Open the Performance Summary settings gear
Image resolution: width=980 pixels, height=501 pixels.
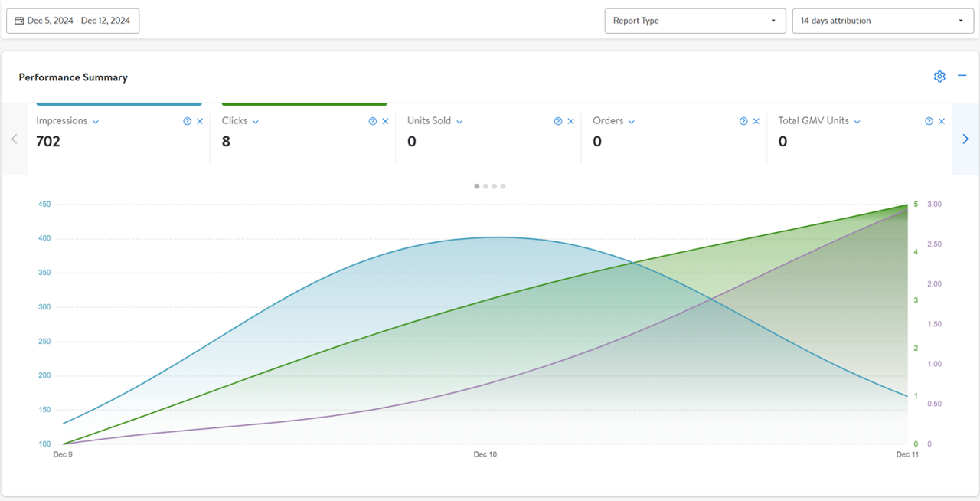click(x=939, y=77)
